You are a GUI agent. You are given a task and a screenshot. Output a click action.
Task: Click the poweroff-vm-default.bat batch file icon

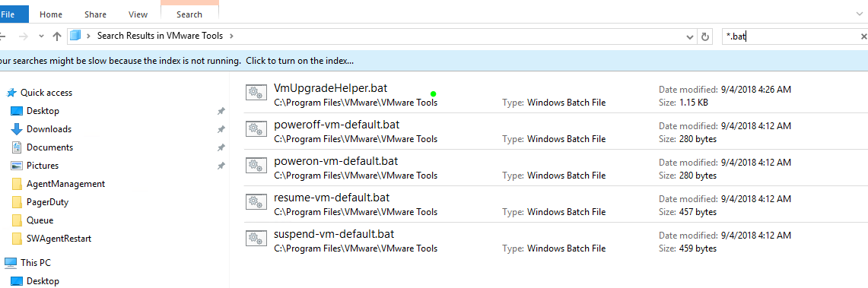256,129
